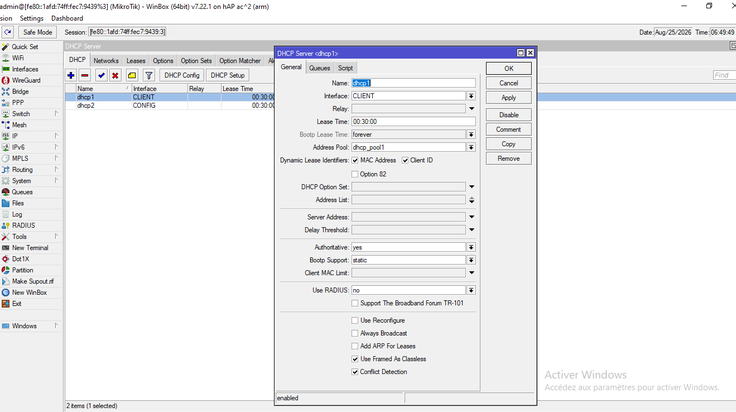Click the red minus remove button
Viewport: 736px width, 412px height.
coord(85,75)
